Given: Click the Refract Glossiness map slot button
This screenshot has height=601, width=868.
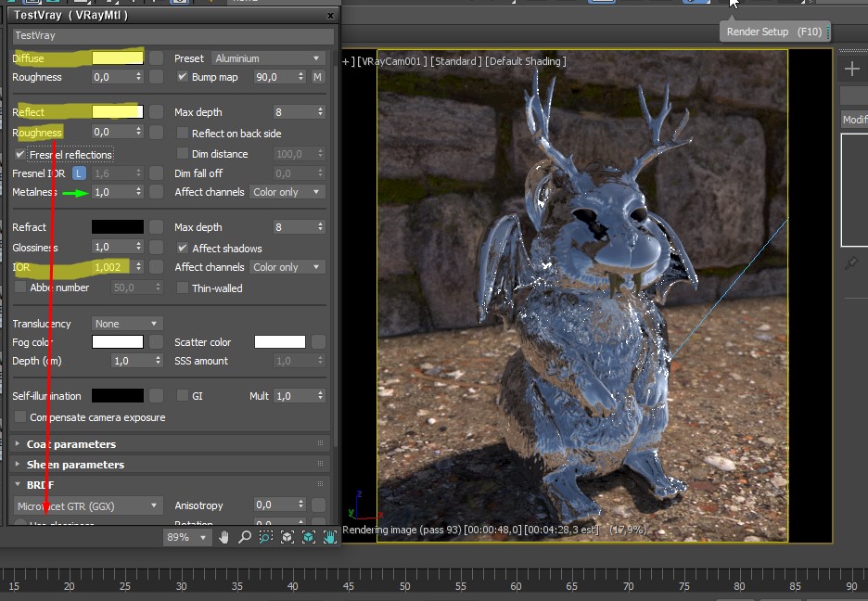Looking at the screenshot, I should tap(156, 247).
